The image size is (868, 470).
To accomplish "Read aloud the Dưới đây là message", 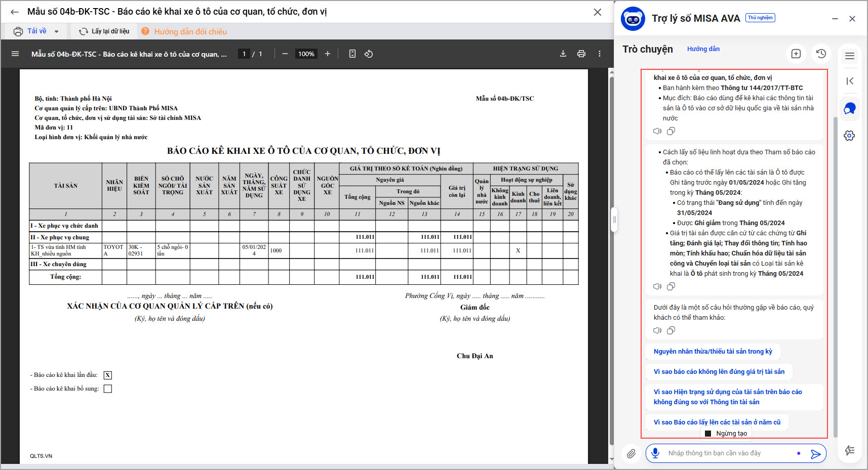I will point(657,330).
